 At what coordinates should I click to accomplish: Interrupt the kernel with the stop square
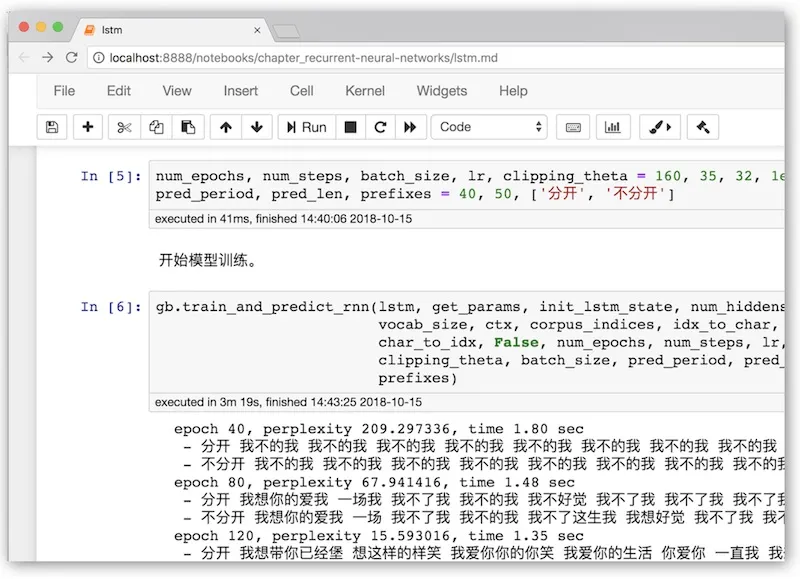pos(351,127)
